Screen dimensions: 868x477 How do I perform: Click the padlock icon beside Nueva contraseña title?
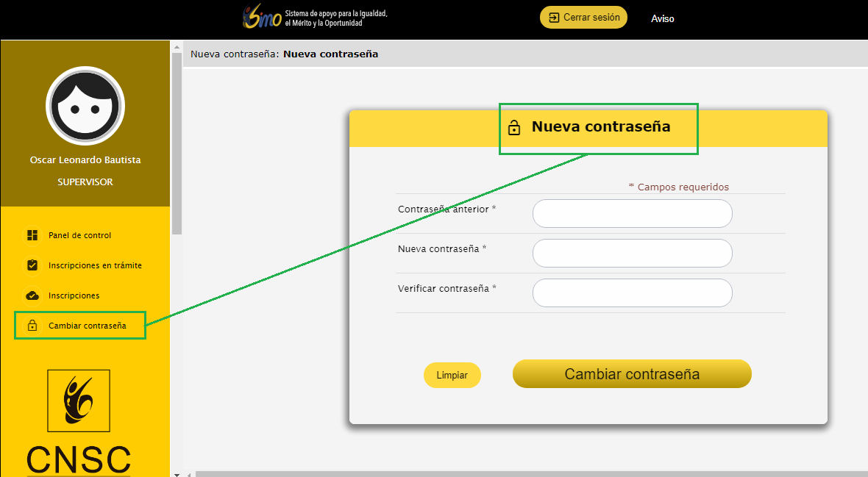pyautogui.click(x=514, y=128)
